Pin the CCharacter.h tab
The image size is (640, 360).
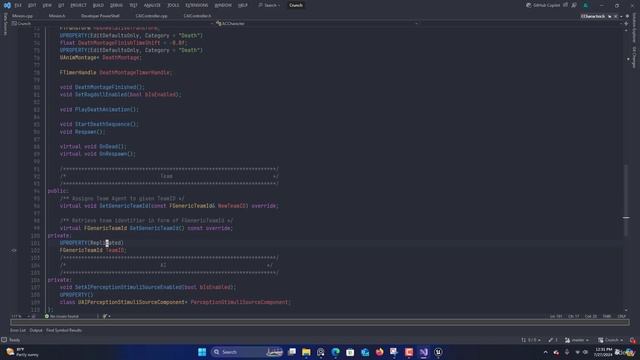(x=610, y=16)
